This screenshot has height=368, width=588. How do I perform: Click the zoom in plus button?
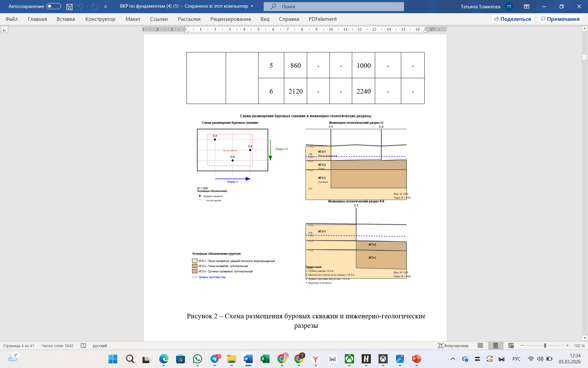pyautogui.click(x=567, y=346)
